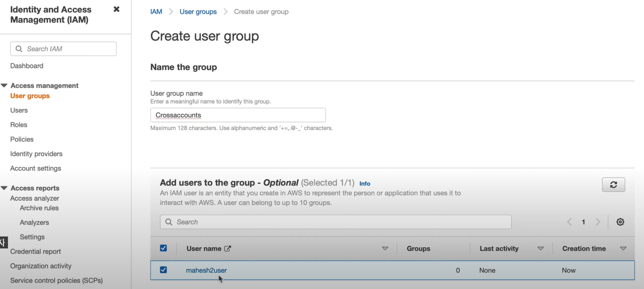Click the refresh users list button
Screen dimensions: 644x289
pos(613,185)
